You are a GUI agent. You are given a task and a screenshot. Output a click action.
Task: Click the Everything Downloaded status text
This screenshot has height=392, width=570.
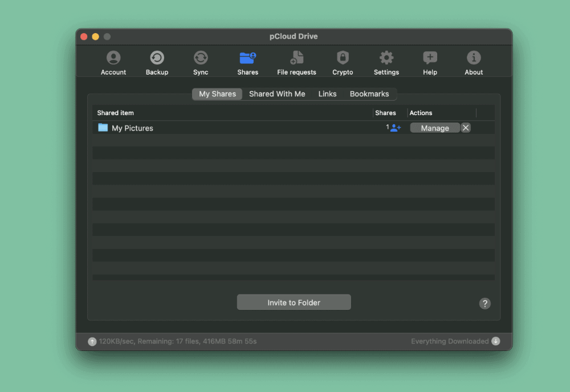(x=450, y=341)
